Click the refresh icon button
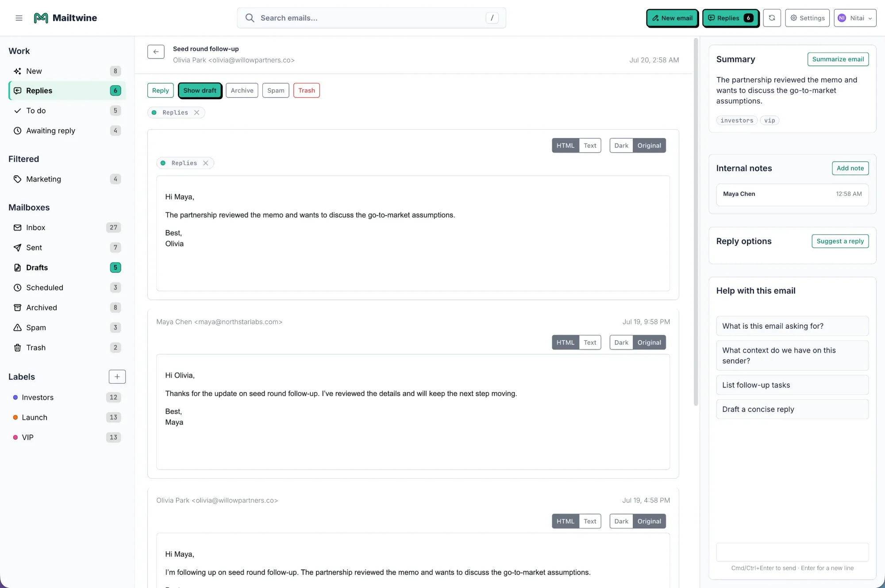Screen dimensions: 885x588 (772, 18)
